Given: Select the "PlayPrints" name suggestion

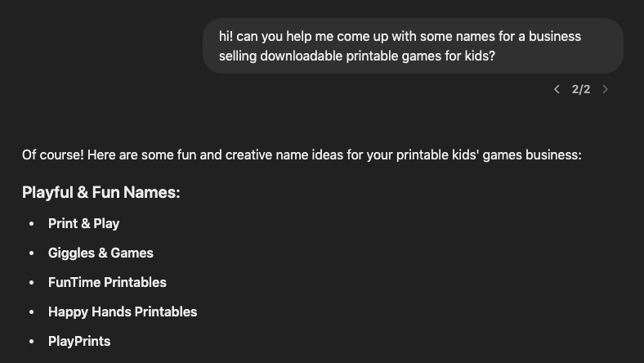Looking at the screenshot, I should click(x=79, y=341).
